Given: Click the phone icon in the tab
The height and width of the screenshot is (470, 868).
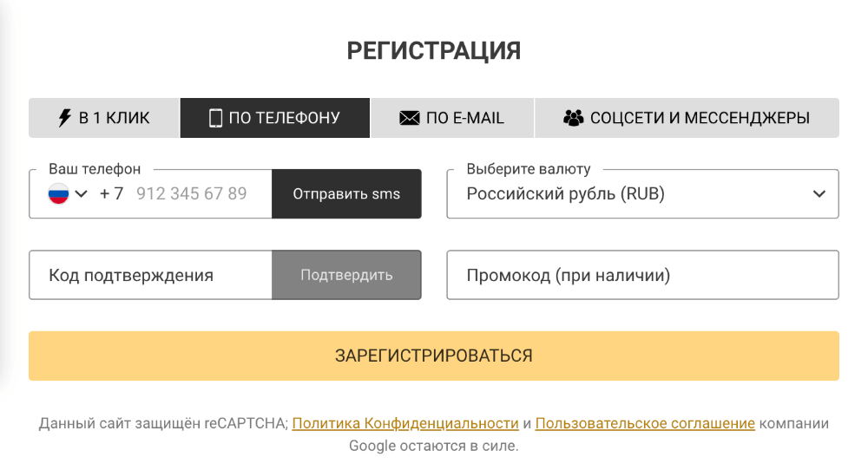Looking at the screenshot, I should 215,118.
